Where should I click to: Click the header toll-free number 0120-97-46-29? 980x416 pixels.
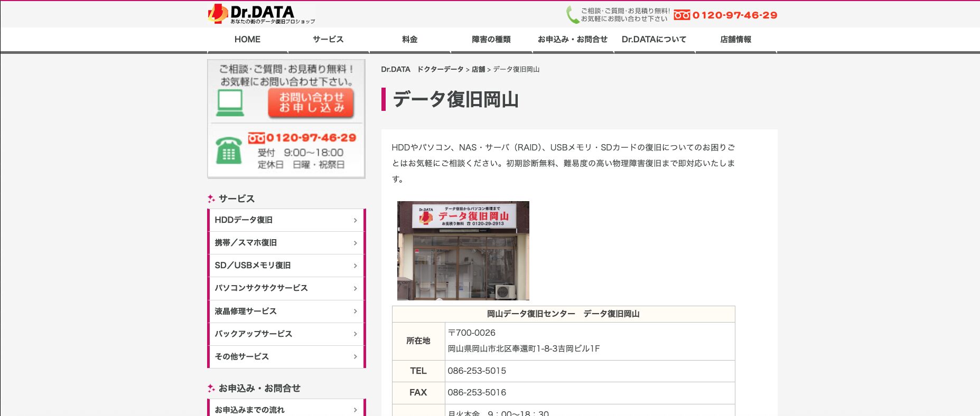(725, 15)
